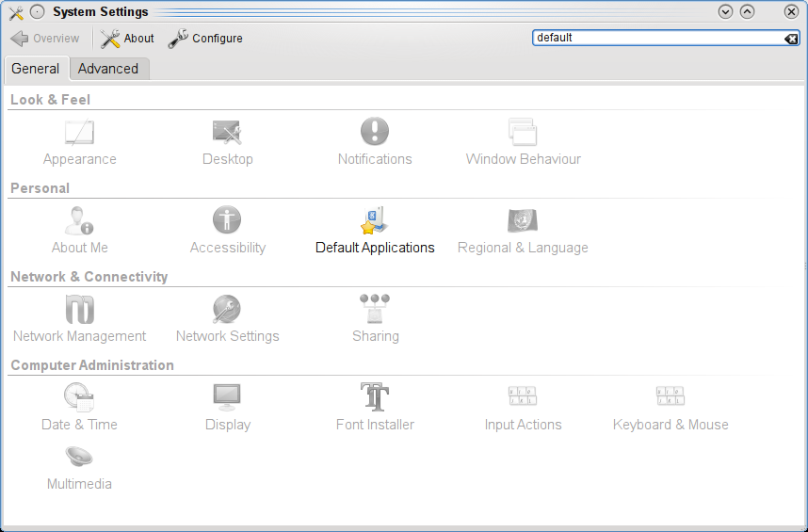The width and height of the screenshot is (808, 532).
Task: Open Window Behaviour settings
Action: (x=523, y=143)
